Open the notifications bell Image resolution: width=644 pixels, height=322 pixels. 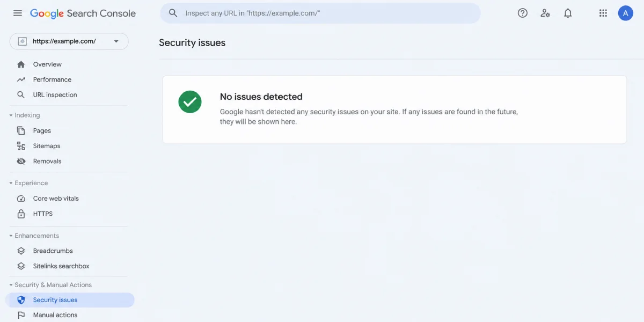568,13
